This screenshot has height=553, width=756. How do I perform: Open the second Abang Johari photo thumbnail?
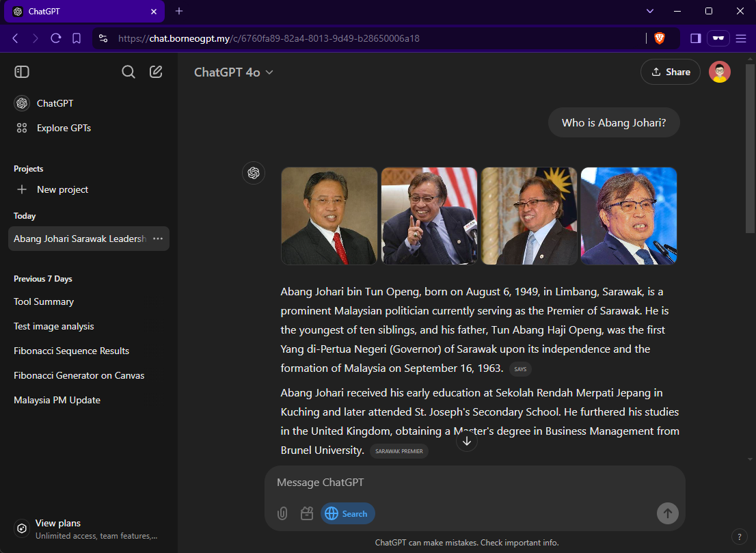tap(429, 215)
